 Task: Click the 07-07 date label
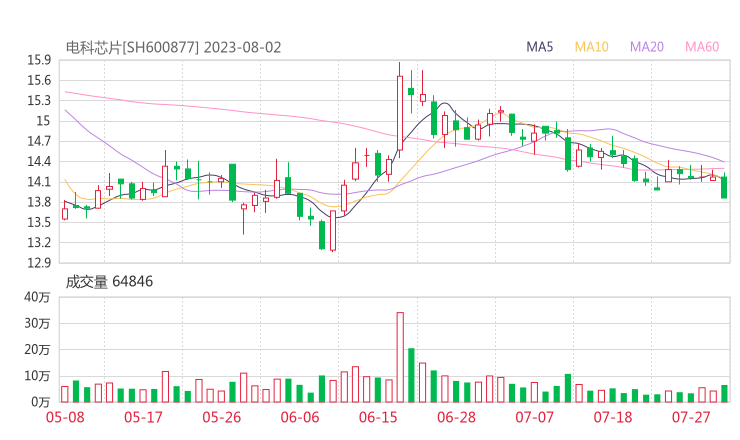click(x=534, y=417)
